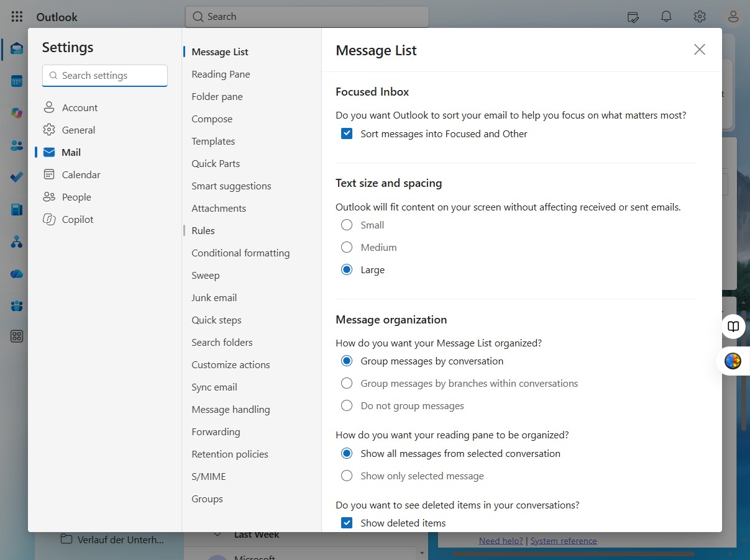This screenshot has height=560, width=750.
Task: Select the General settings category
Action: (78, 130)
